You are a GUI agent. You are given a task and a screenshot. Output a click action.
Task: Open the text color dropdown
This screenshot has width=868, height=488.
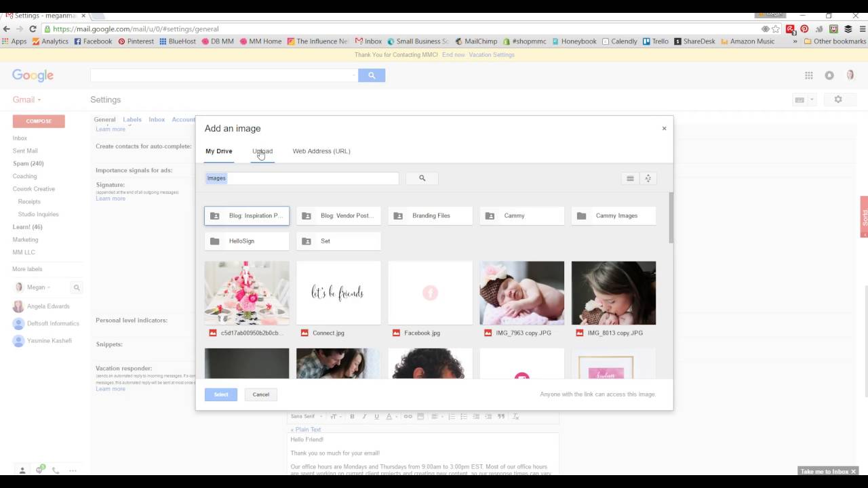click(x=390, y=417)
